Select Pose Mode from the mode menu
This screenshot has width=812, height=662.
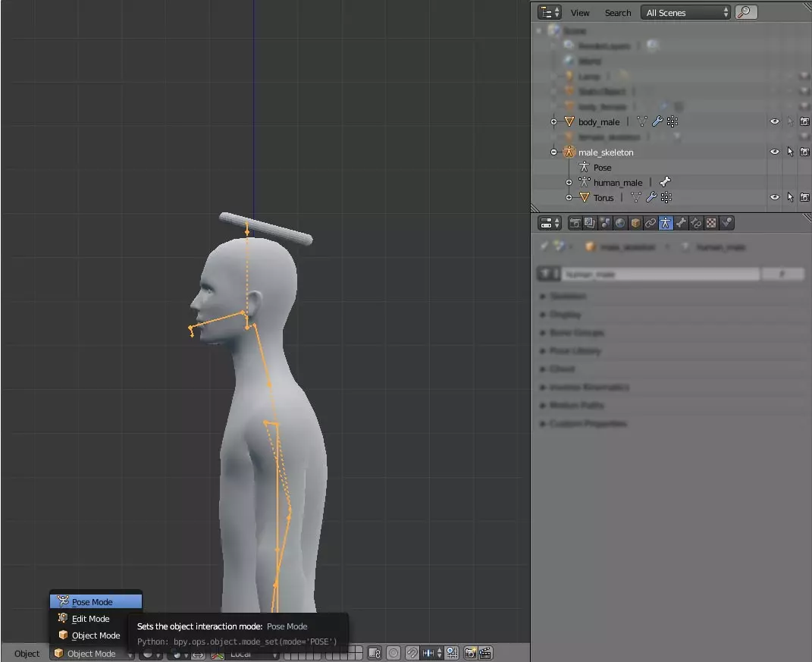pyautogui.click(x=92, y=602)
